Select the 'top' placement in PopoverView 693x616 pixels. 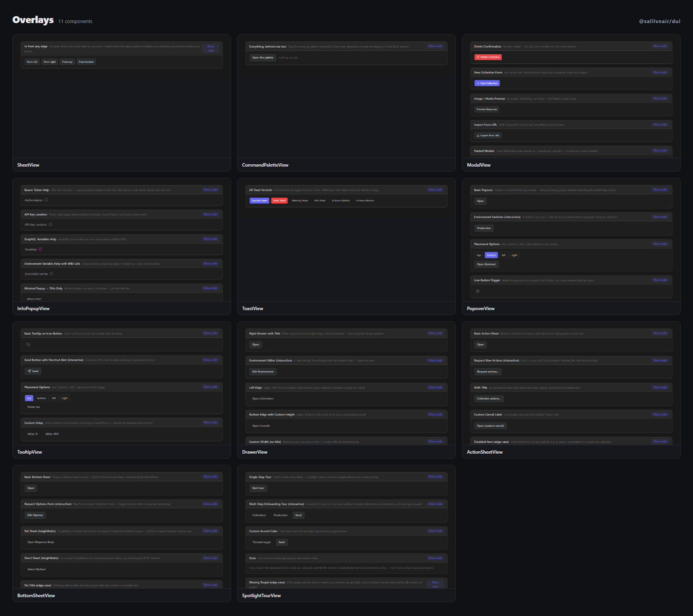pos(479,255)
